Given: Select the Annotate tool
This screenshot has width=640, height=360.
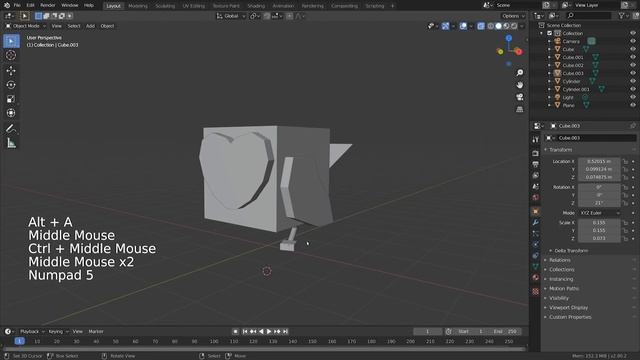Looking at the screenshot, I should click(x=11, y=129).
